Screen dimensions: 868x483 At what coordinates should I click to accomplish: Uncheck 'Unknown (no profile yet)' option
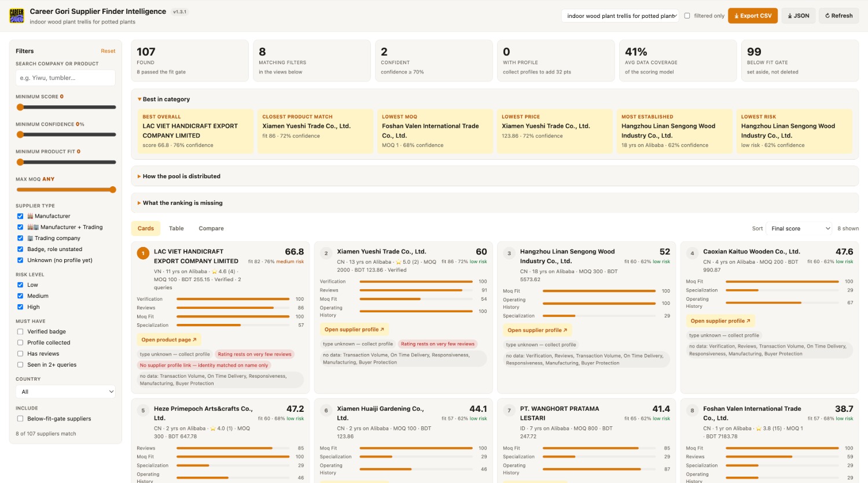coord(20,260)
